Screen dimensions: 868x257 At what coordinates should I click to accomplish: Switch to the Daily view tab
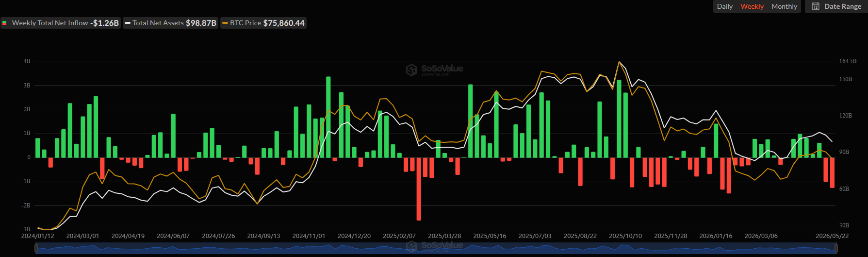coord(725,6)
